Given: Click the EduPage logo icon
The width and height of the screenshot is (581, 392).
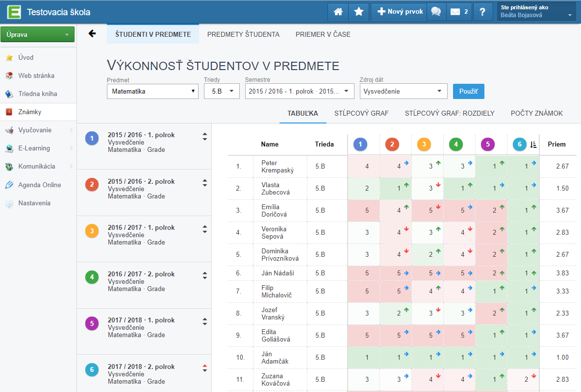Looking at the screenshot, I should pos(14,12).
